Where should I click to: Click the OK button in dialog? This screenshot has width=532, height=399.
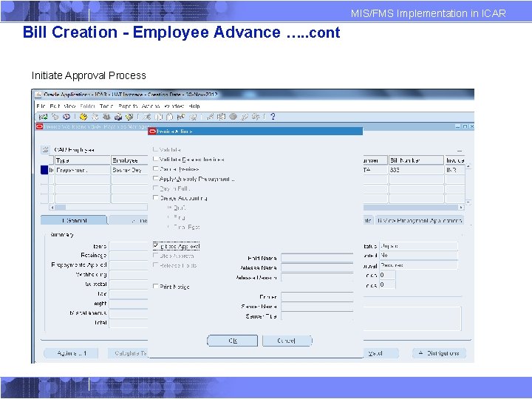click(233, 341)
